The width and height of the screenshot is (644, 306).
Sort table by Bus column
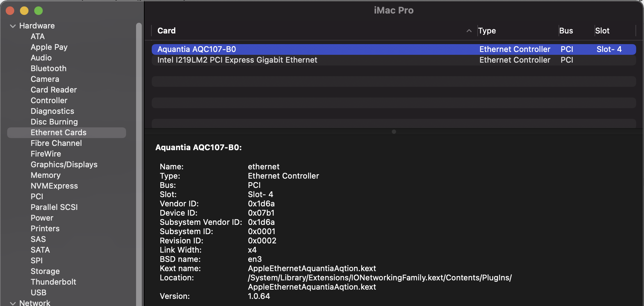click(x=566, y=31)
